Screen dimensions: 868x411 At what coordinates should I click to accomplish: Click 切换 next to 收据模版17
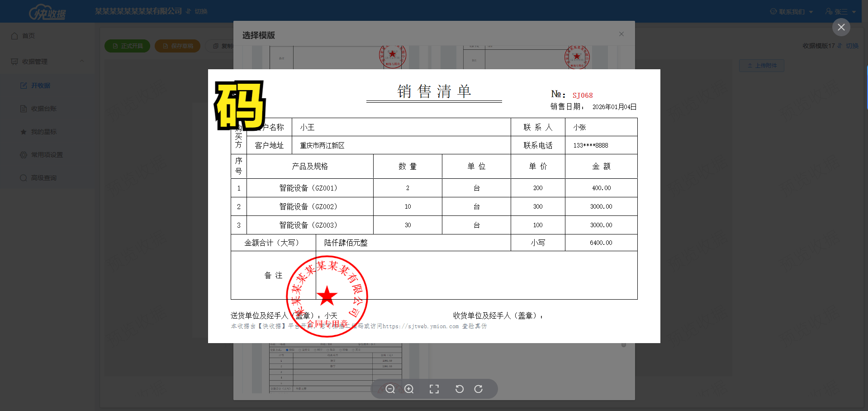tap(852, 46)
